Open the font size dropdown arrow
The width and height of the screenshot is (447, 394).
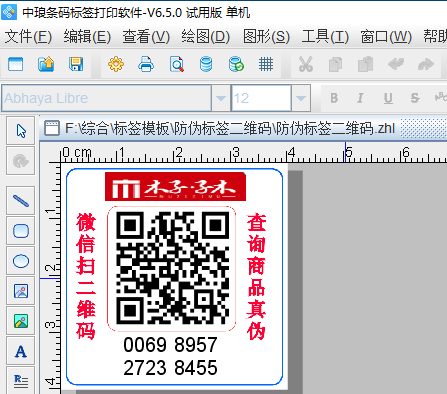click(x=301, y=98)
